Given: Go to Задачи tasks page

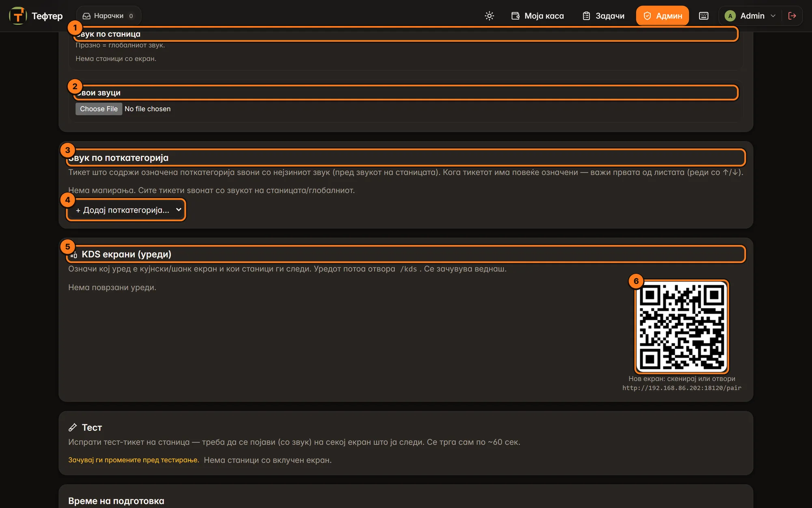Looking at the screenshot, I should point(603,16).
